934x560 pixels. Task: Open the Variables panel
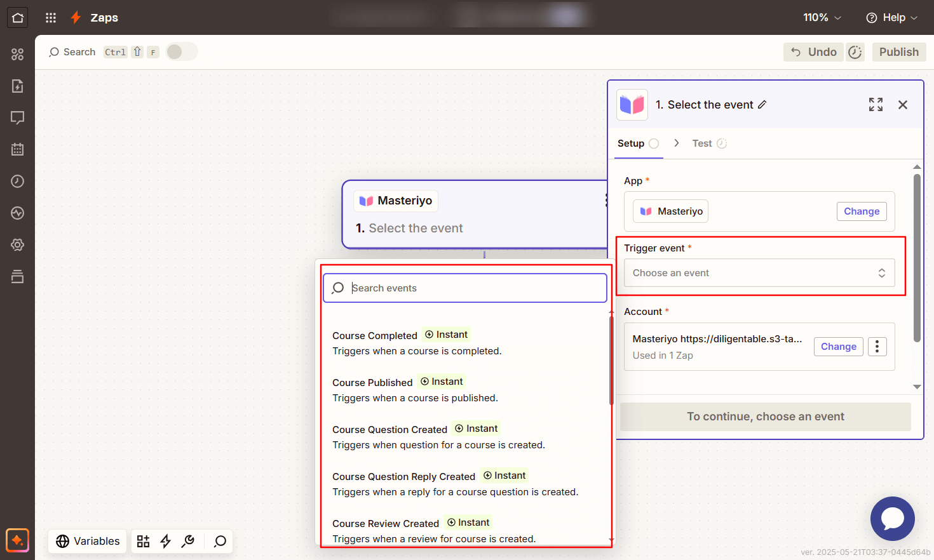tap(88, 541)
